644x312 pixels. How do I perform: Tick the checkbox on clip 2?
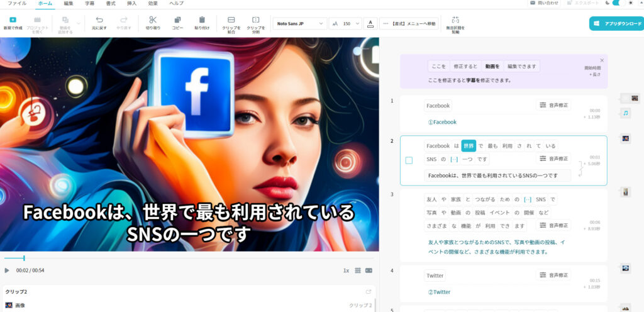(409, 160)
